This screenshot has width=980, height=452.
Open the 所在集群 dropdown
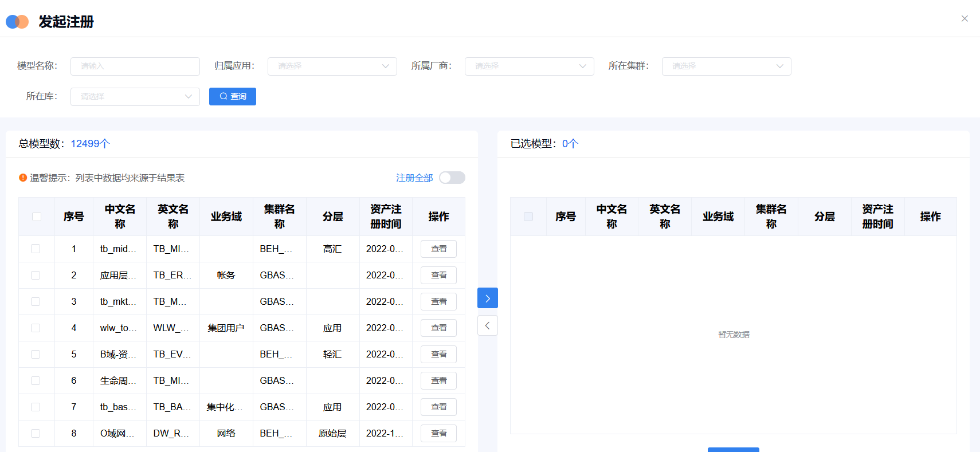(x=727, y=66)
